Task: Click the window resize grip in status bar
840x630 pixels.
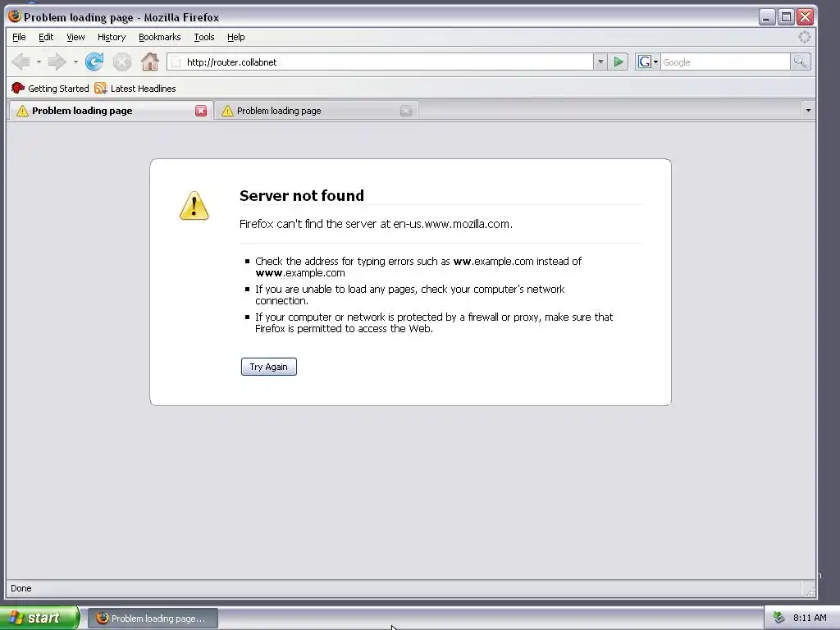Action: point(810,591)
